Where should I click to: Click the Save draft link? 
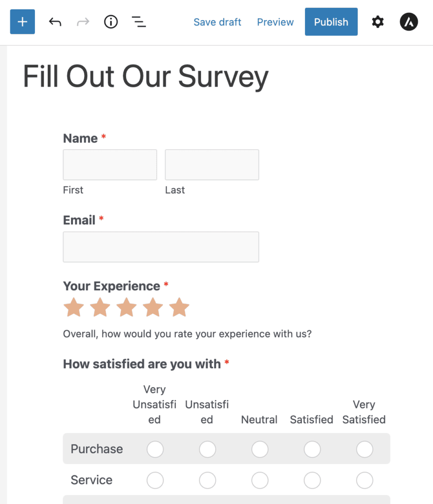pyautogui.click(x=217, y=22)
